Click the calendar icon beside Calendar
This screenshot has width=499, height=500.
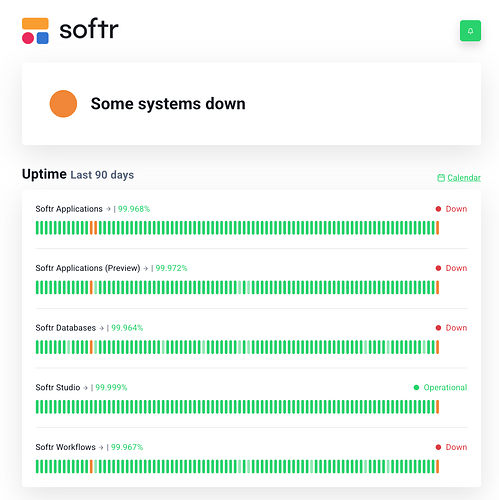pos(441,178)
